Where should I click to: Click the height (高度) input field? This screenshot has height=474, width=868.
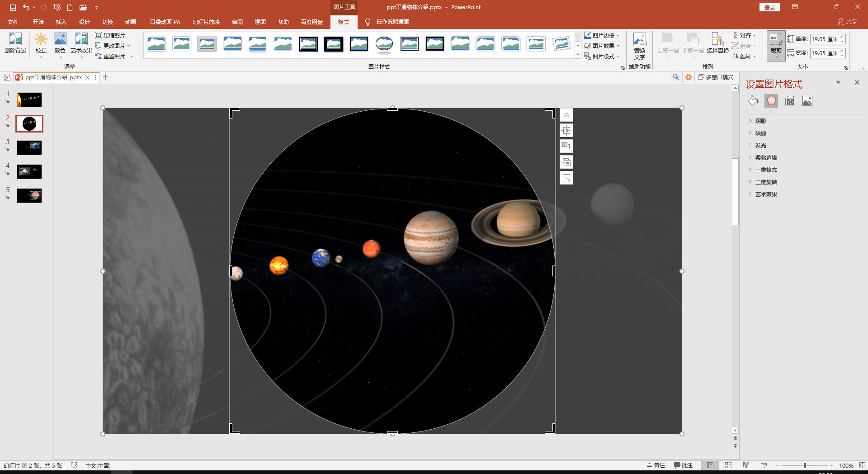825,39
